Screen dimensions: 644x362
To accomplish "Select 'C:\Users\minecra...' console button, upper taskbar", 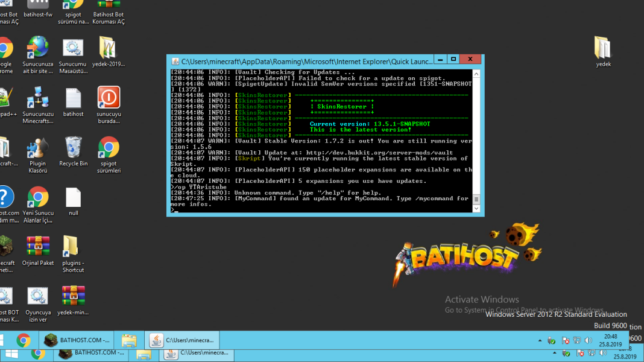I will (182, 340).
